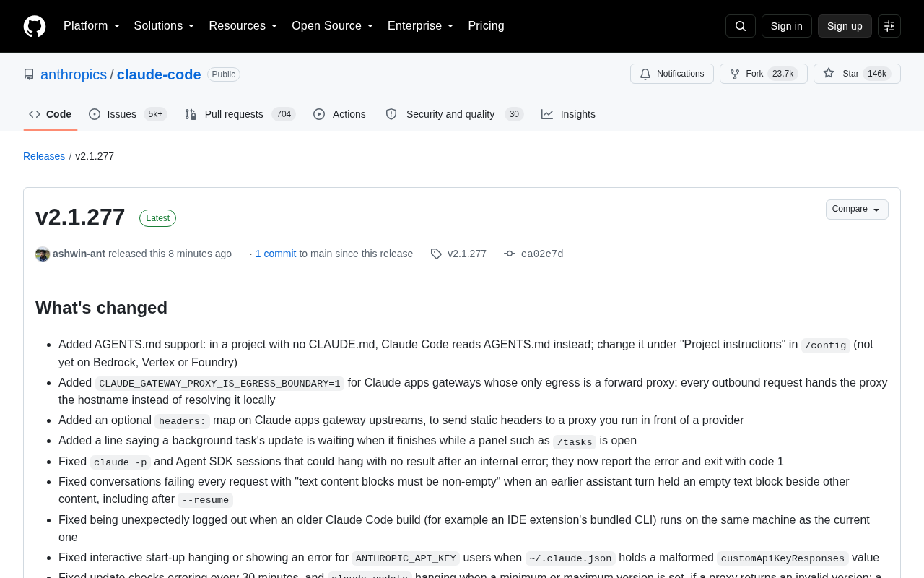Click the Notifications button
This screenshot has width=924, height=578.
coord(672,74)
